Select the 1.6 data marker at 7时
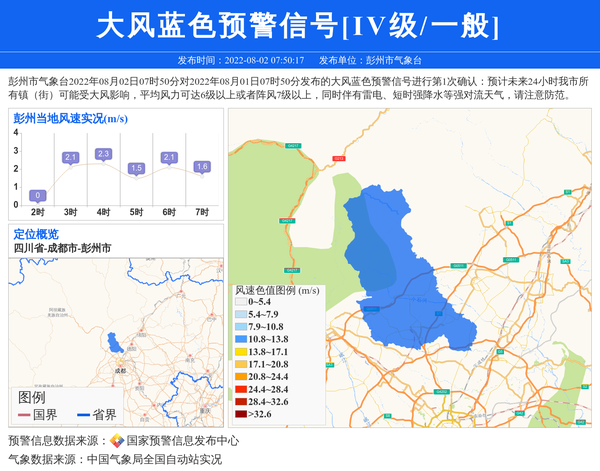The width and height of the screenshot is (600, 471). (202, 167)
